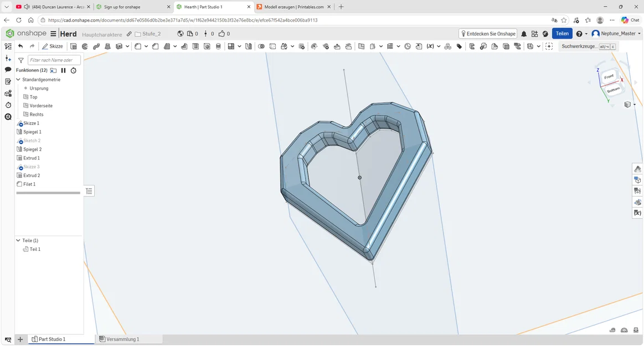Image resolution: width=644 pixels, height=346 pixels.
Task: Click the redo arrow
Action: [x=32, y=47]
